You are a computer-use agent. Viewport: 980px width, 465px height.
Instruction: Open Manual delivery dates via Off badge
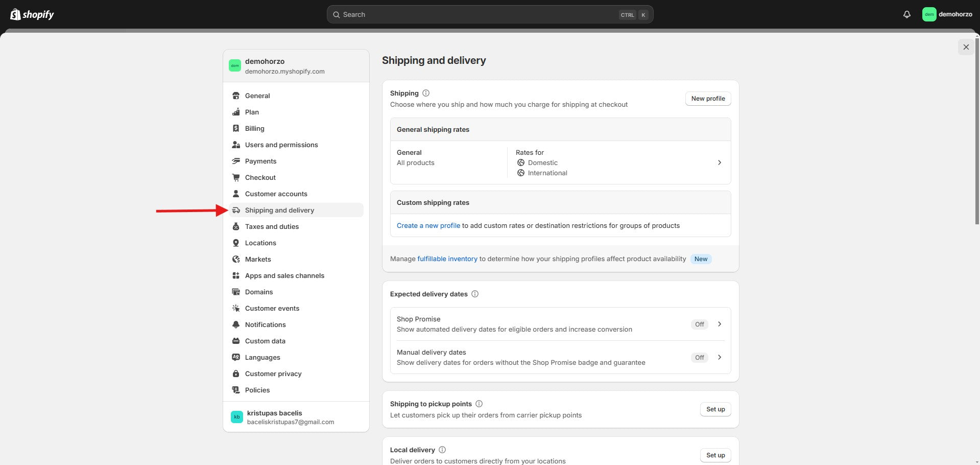699,357
